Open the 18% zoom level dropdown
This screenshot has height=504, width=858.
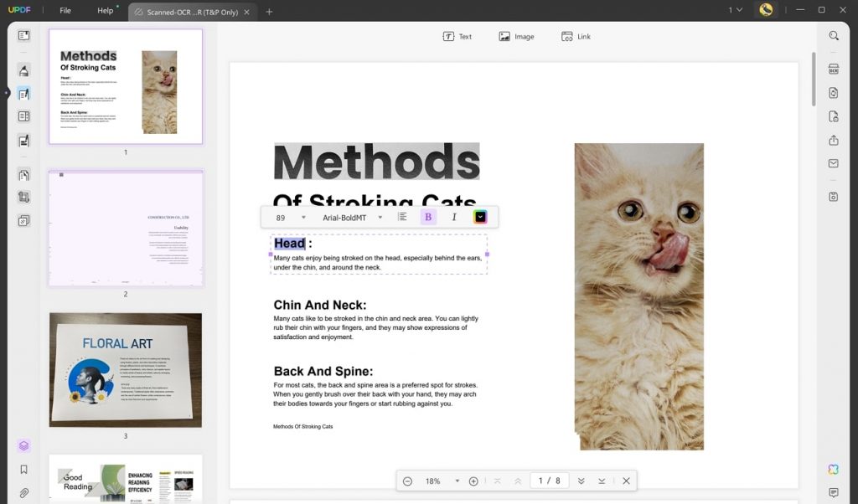click(x=437, y=481)
